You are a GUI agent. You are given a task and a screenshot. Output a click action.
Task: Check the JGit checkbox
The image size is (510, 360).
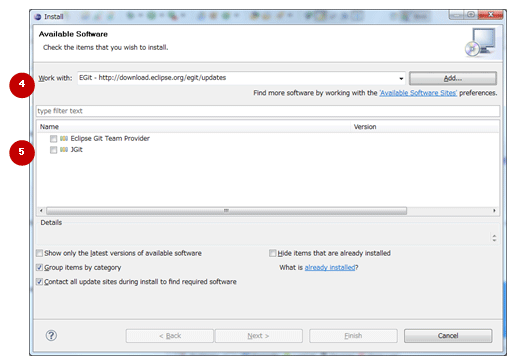[x=53, y=150]
